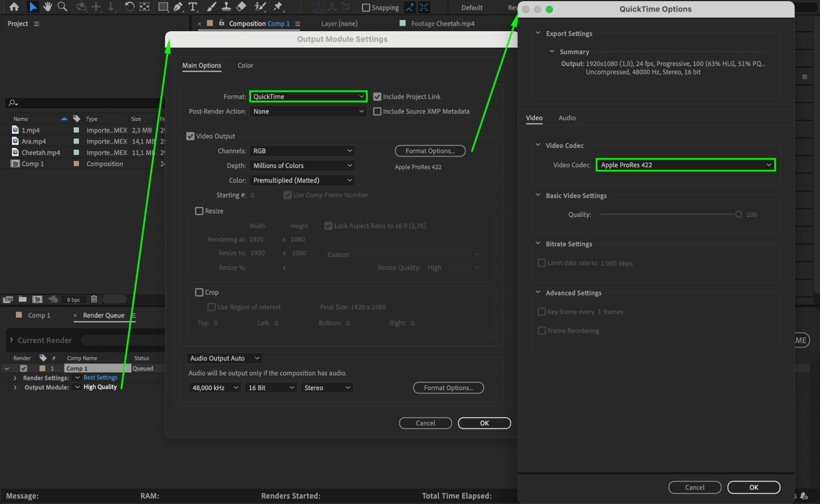Select the Hand tool

(48, 7)
